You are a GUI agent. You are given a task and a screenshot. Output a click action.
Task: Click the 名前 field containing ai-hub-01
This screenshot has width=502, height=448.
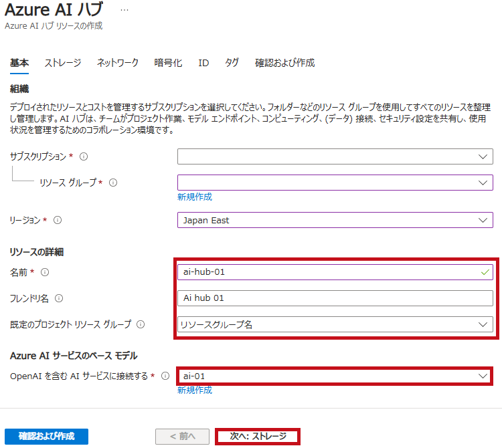coord(335,272)
